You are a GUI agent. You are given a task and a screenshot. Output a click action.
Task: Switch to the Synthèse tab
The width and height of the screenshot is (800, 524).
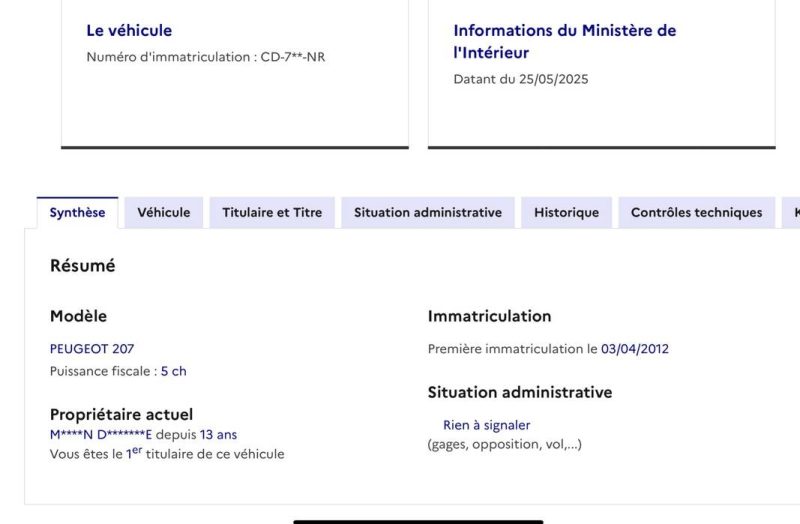[77, 212]
